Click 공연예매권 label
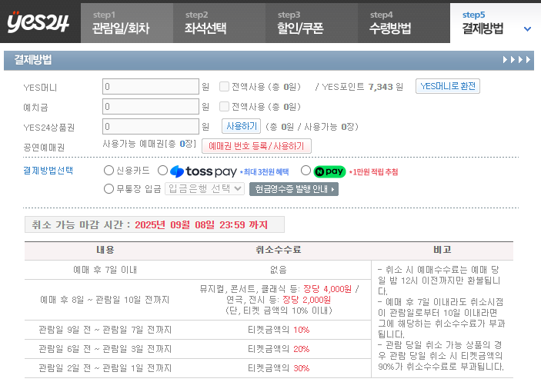The width and height of the screenshot is (541, 392). [44, 148]
